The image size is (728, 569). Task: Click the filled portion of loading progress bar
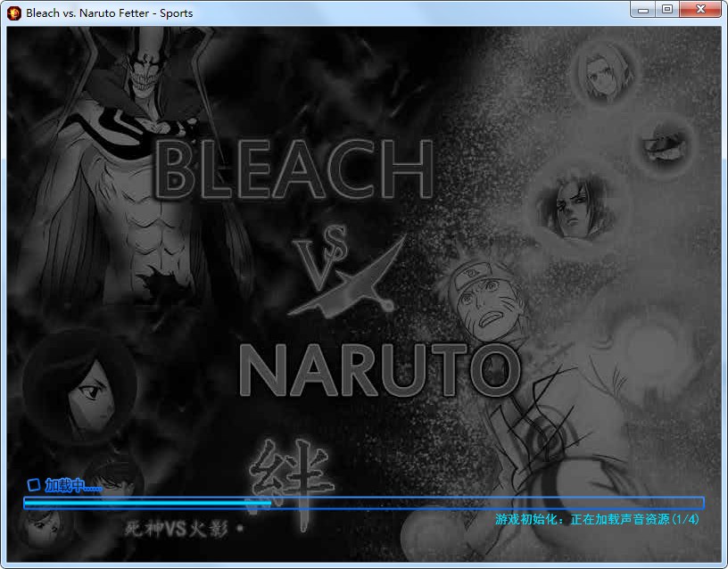tap(147, 503)
